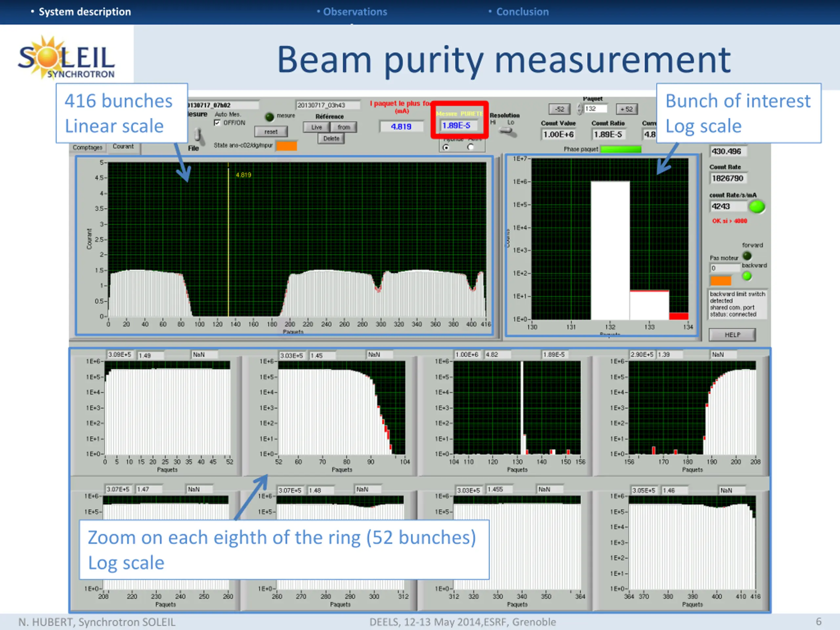840x630 pixels.
Task: Click the green count Rate status LED
Action: pyautogui.click(x=756, y=207)
